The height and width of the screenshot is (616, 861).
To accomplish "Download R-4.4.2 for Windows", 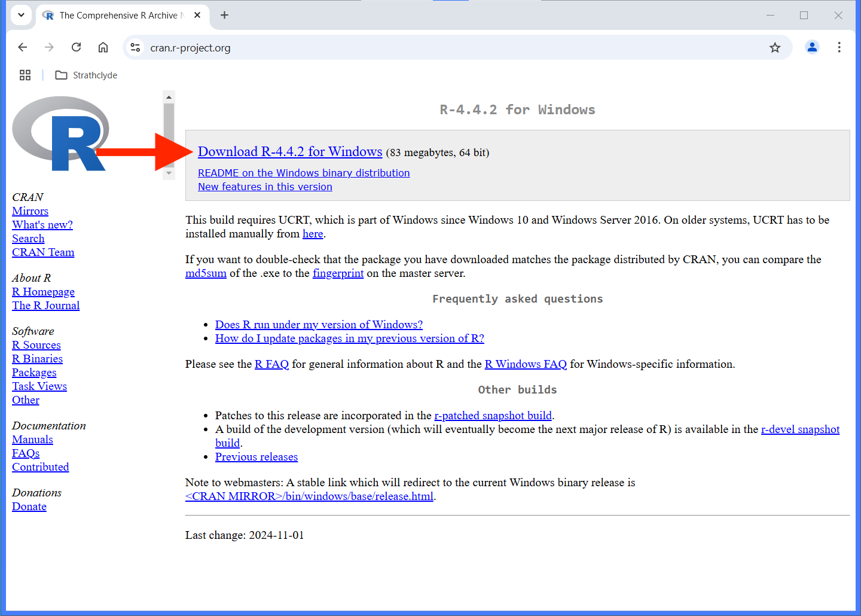I will (x=290, y=151).
